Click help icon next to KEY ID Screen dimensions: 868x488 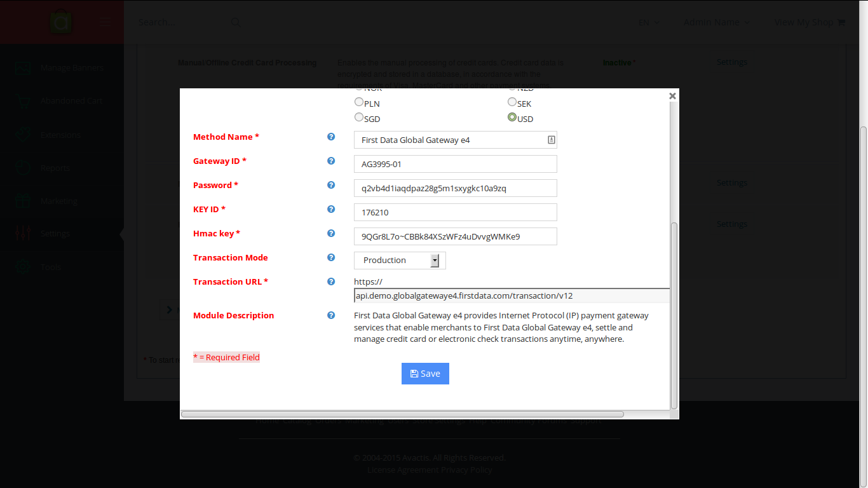tap(331, 209)
